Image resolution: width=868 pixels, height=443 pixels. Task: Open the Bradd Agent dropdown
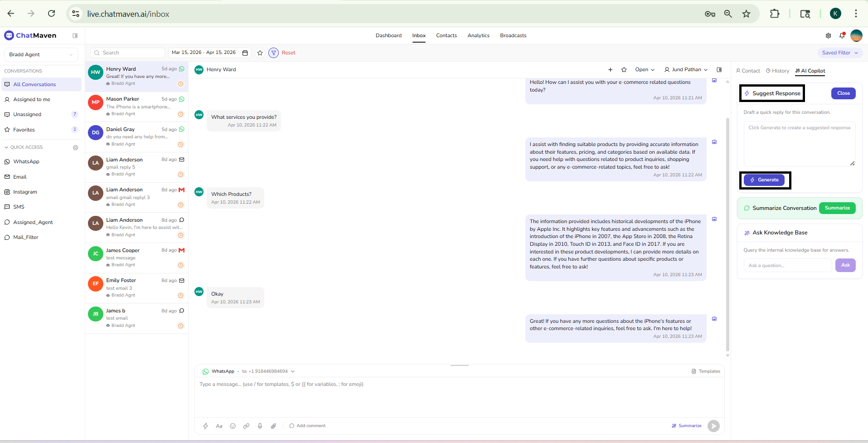coord(41,54)
